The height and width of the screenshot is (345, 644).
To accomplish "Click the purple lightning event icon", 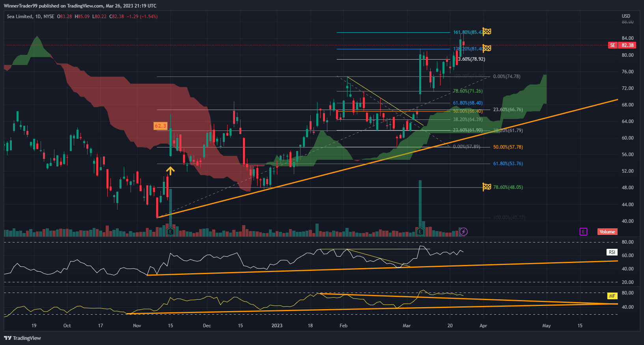I will tap(464, 231).
